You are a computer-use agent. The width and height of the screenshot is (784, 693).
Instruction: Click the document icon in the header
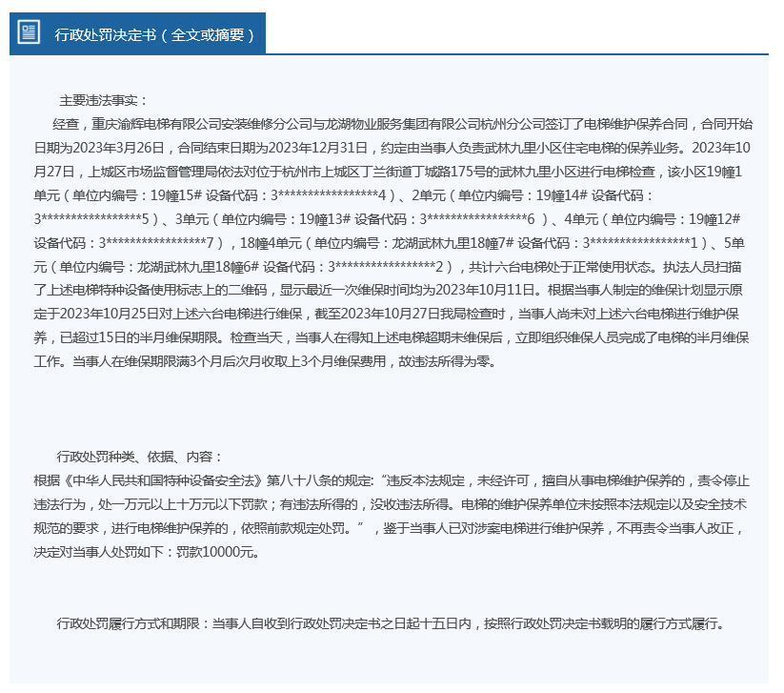point(29,32)
